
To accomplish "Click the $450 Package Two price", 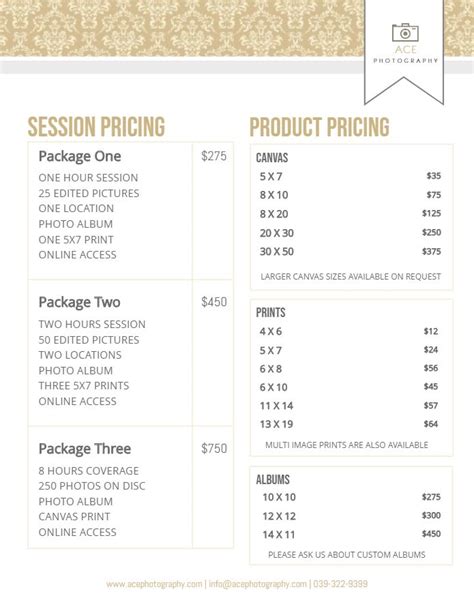I will (x=214, y=302).
